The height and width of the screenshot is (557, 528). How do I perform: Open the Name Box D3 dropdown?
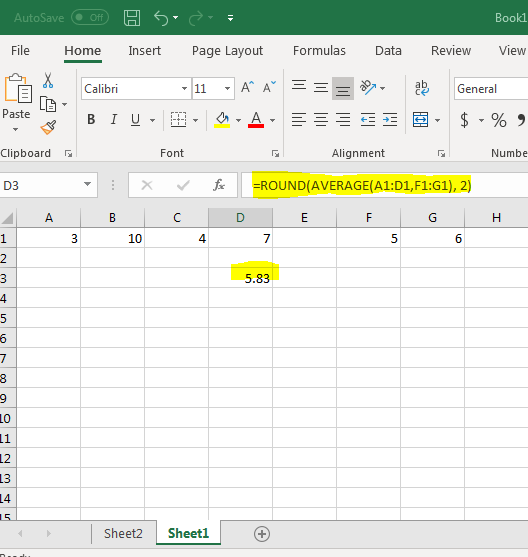coord(87,184)
